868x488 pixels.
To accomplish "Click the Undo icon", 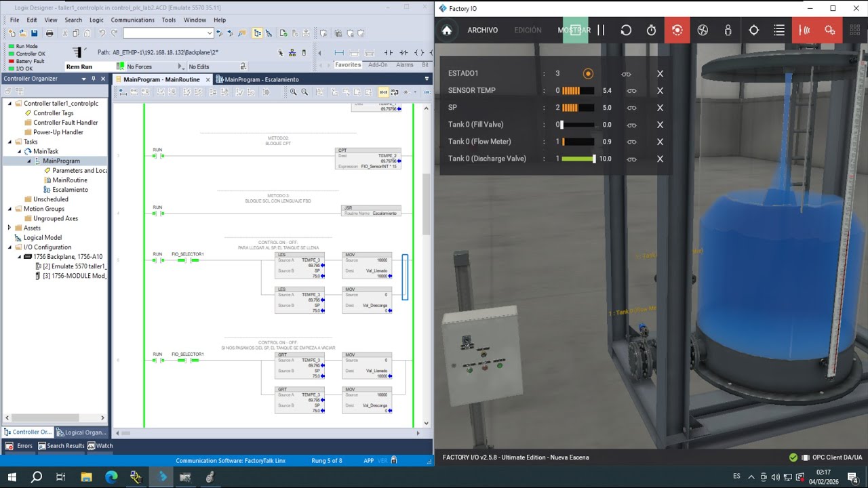I will pyautogui.click(x=102, y=33).
